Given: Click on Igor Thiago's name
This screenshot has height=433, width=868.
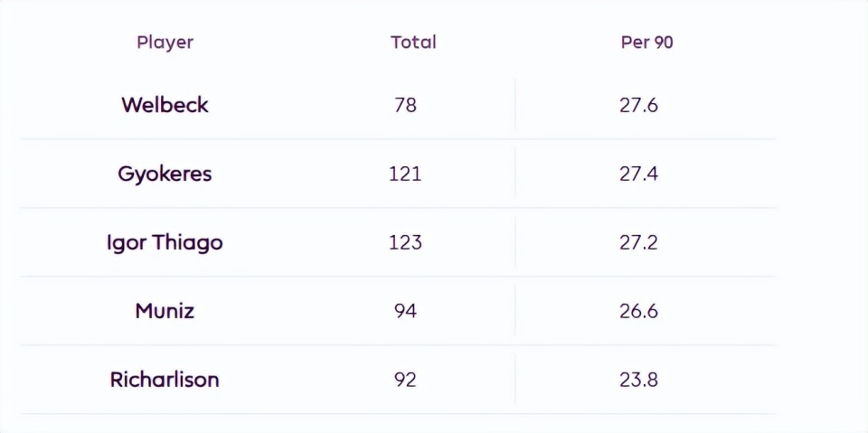Looking at the screenshot, I should point(165,242).
